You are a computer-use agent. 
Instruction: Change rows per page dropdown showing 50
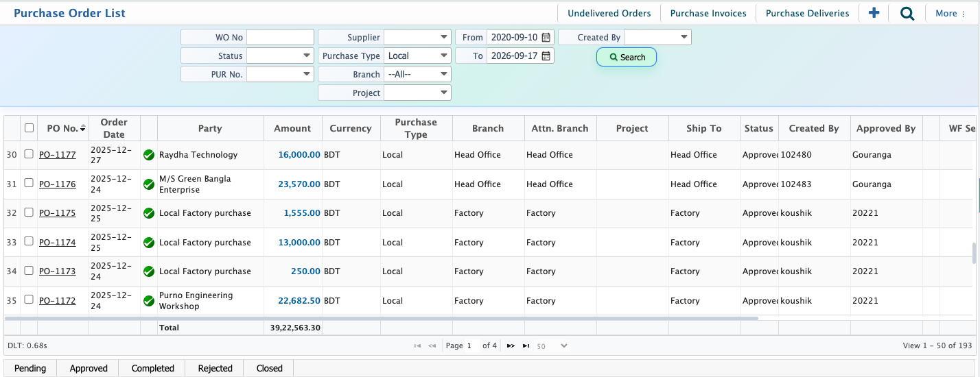(552, 346)
